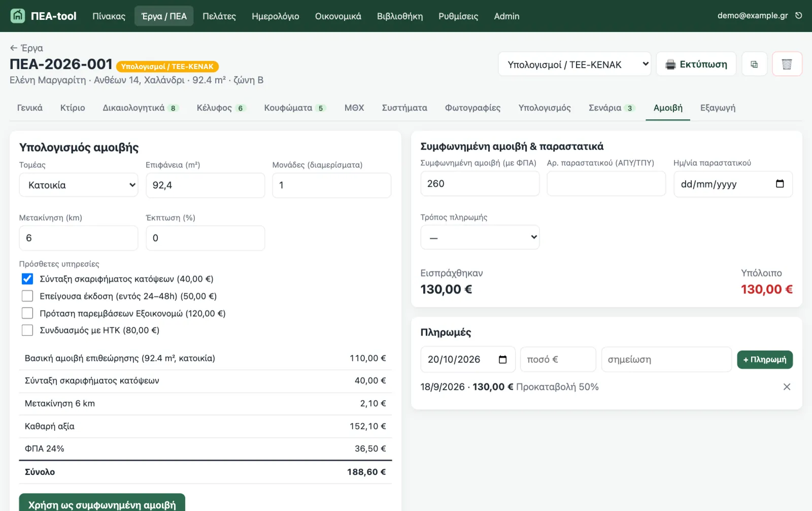Screen dimensions: 812x511
Task: Open the Τρόπος πληρωμής dropdown
Action: coord(480,237)
